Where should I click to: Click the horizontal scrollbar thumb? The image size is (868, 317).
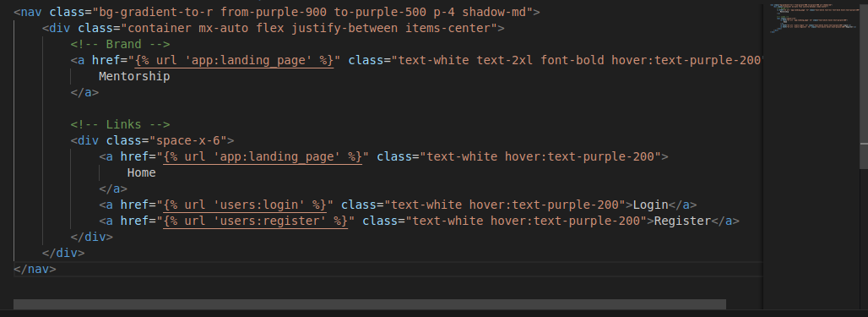[x=369, y=304]
